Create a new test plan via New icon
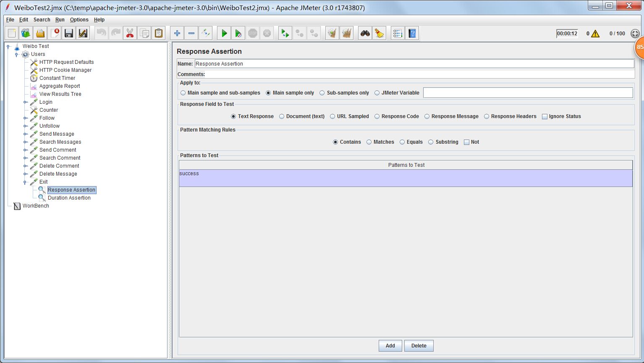Image resolution: width=644 pixels, height=363 pixels. pos(12,33)
